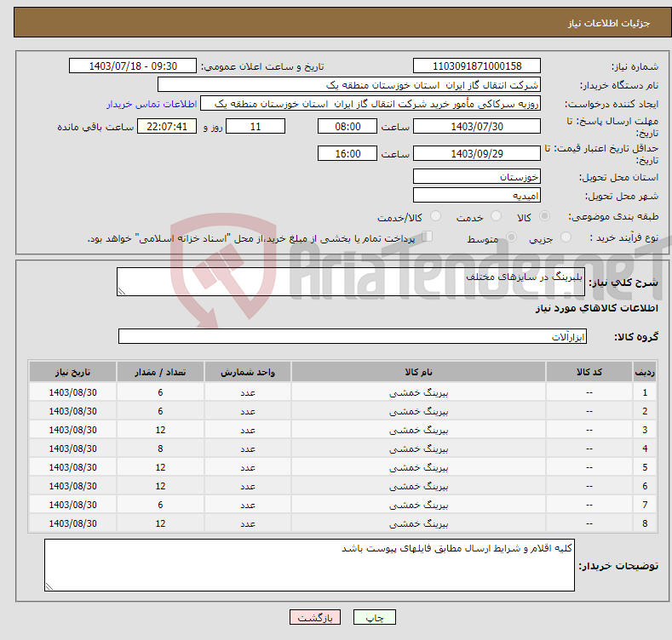Click the ردیف column header
672x640 pixels.
tap(645, 372)
